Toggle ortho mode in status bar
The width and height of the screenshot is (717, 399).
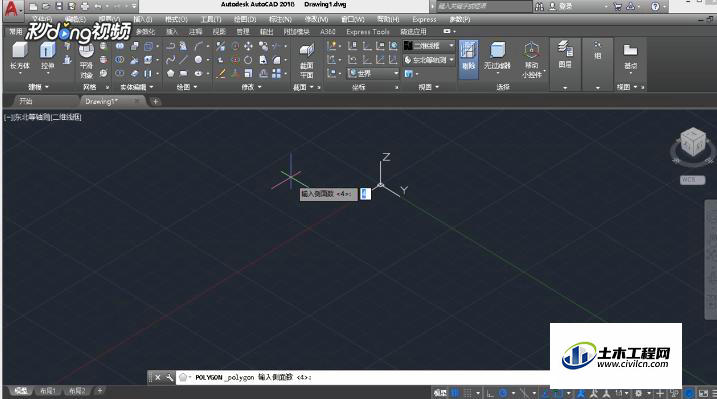point(490,393)
